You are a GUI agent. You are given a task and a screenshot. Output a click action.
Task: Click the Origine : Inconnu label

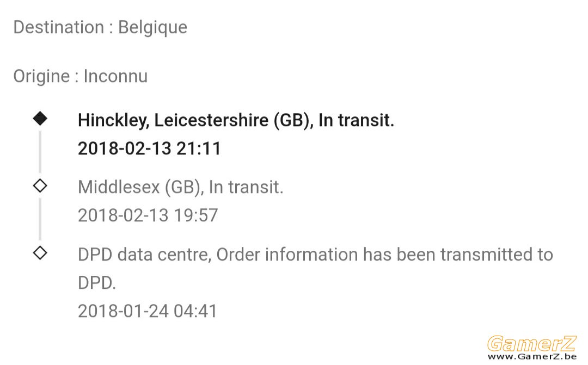[80, 77]
